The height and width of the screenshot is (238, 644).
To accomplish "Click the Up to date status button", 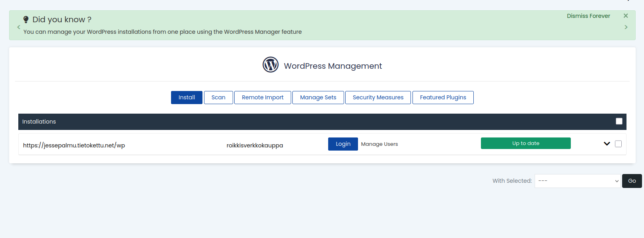I will pyautogui.click(x=525, y=143).
